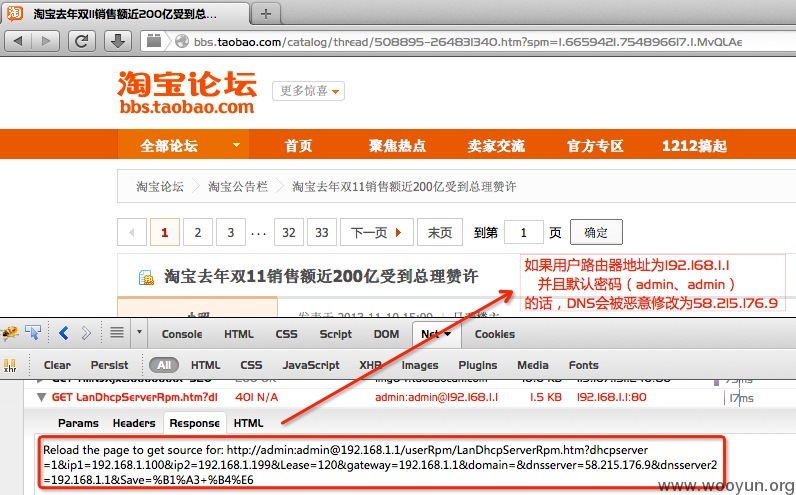Switch to the Firebug DOM tab
This screenshot has height=495, width=796.
click(386, 334)
